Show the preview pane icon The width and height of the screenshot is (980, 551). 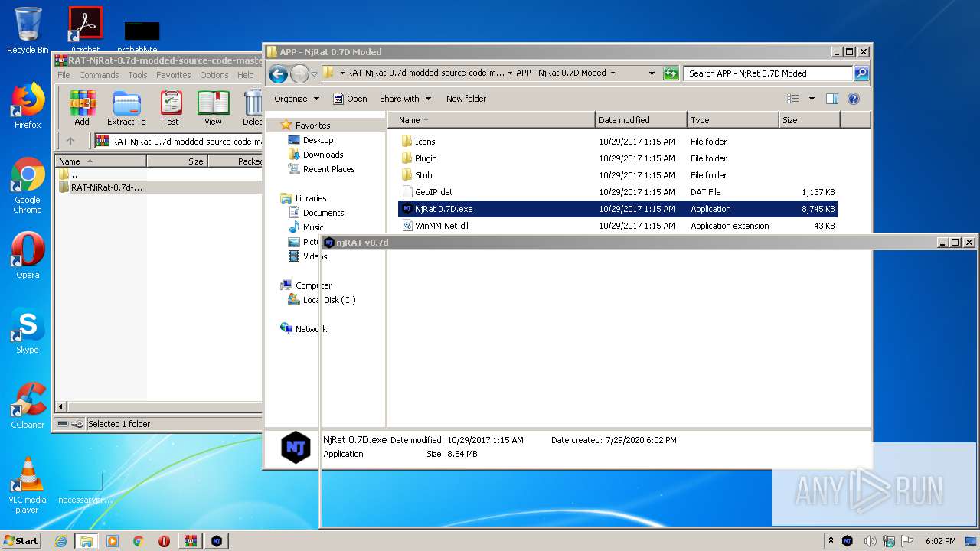click(x=832, y=99)
